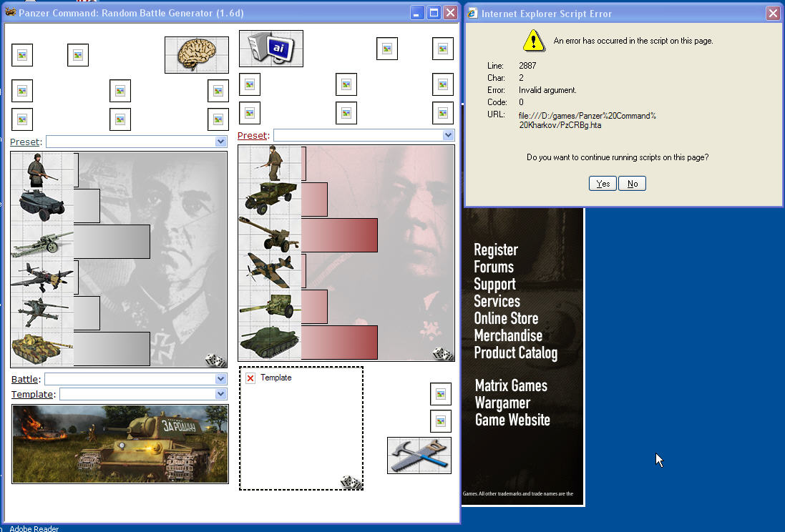Click the blue Preset label link

coord(24,142)
